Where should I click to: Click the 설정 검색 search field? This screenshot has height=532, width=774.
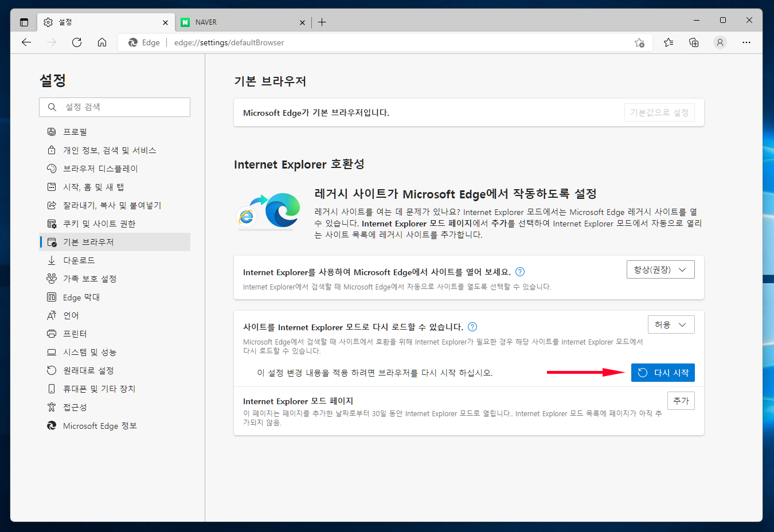pos(115,107)
